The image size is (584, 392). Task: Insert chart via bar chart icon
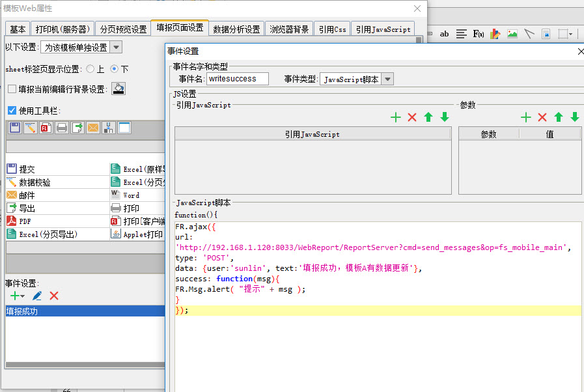pos(495,34)
